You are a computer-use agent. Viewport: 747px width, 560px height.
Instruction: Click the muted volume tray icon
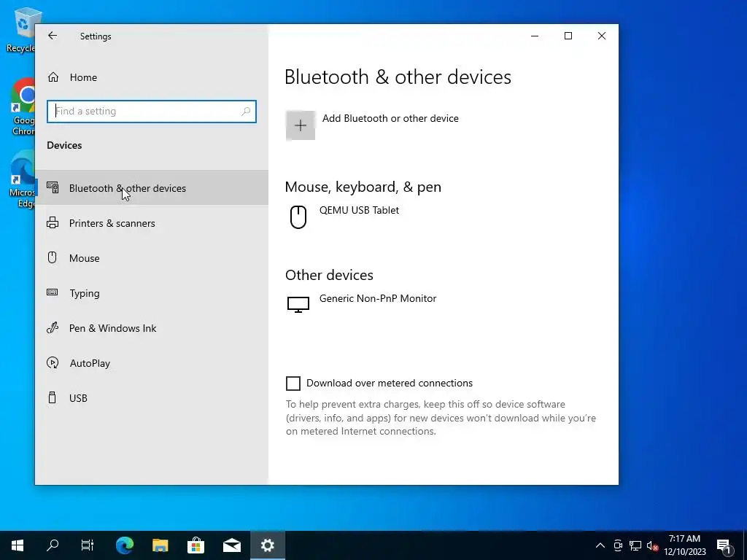[x=652, y=545]
